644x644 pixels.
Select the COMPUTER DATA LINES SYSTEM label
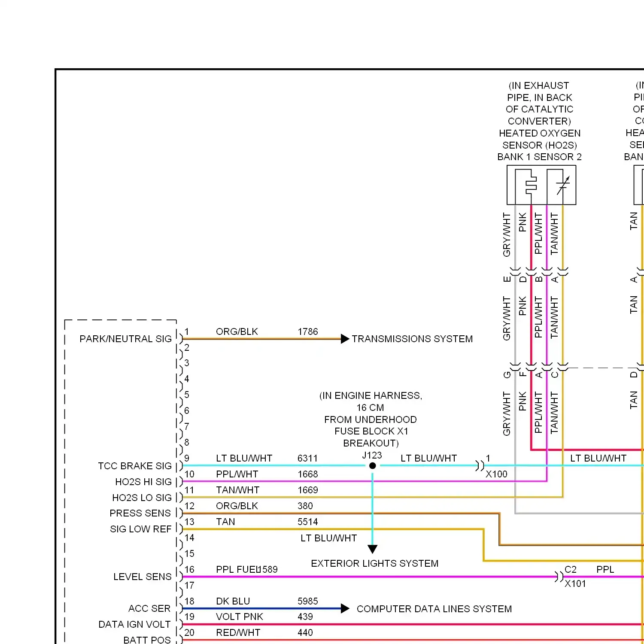tap(434, 609)
